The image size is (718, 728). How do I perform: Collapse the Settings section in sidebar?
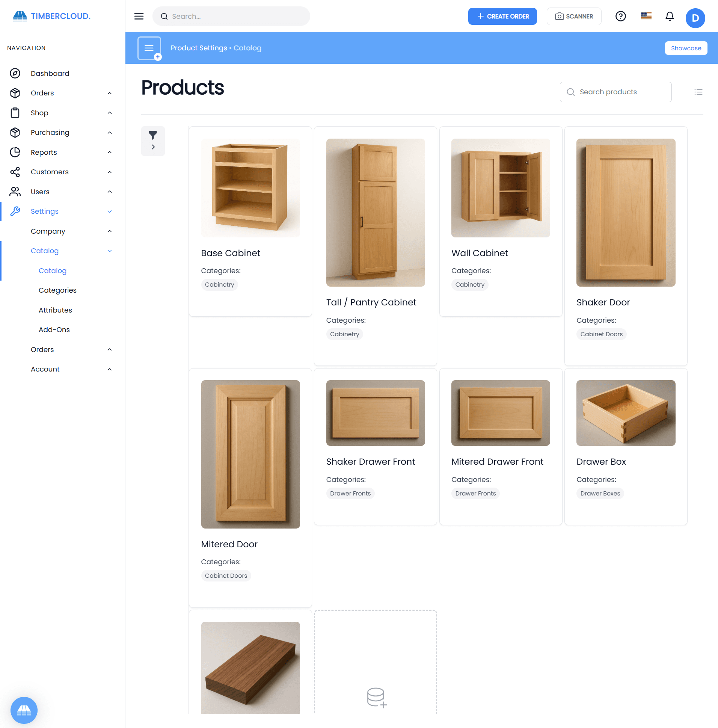[x=109, y=211]
